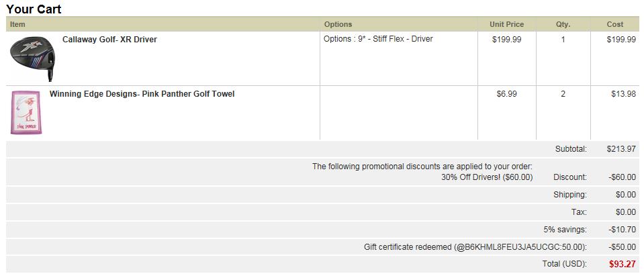Image resolution: width=644 pixels, height=276 pixels.
Task: Click the Cost column header
Action: [x=615, y=24]
